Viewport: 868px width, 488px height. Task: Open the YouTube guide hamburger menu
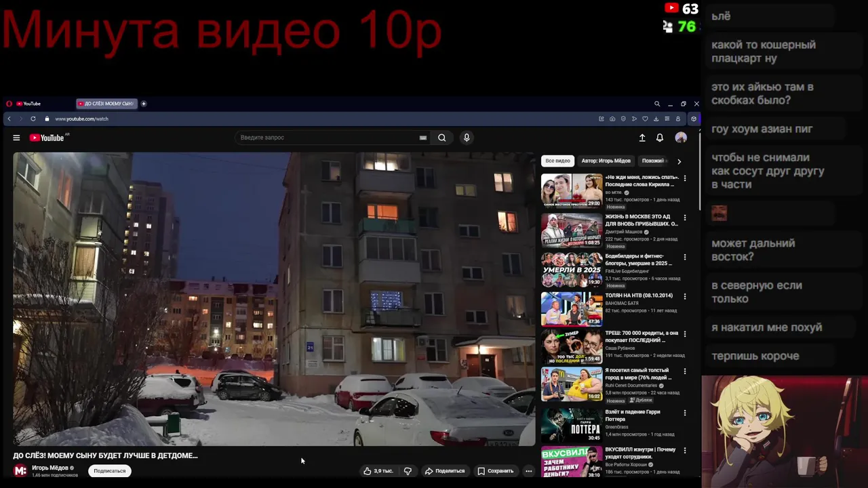[x=16, y=138]
